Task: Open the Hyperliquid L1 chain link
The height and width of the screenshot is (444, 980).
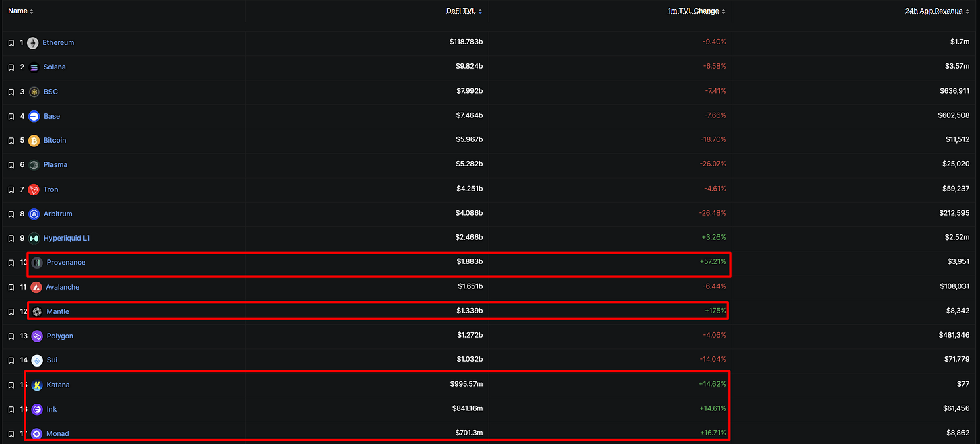Action: pos(67,239)
